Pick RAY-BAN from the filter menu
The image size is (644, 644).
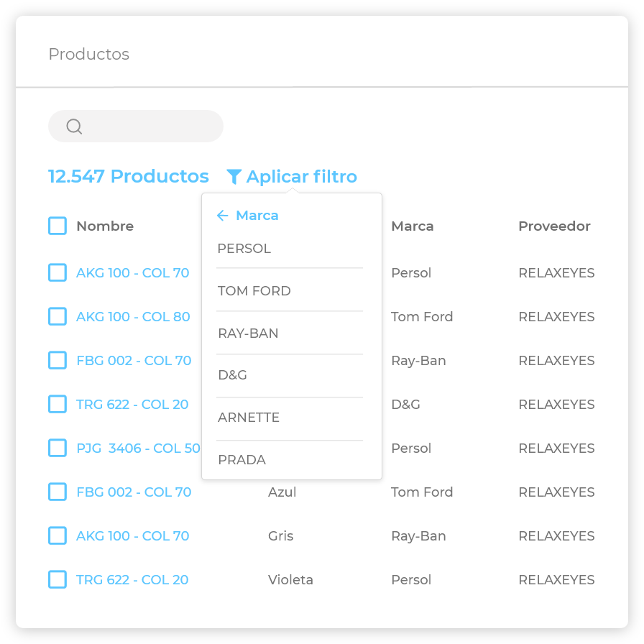(x=248, y=333)
